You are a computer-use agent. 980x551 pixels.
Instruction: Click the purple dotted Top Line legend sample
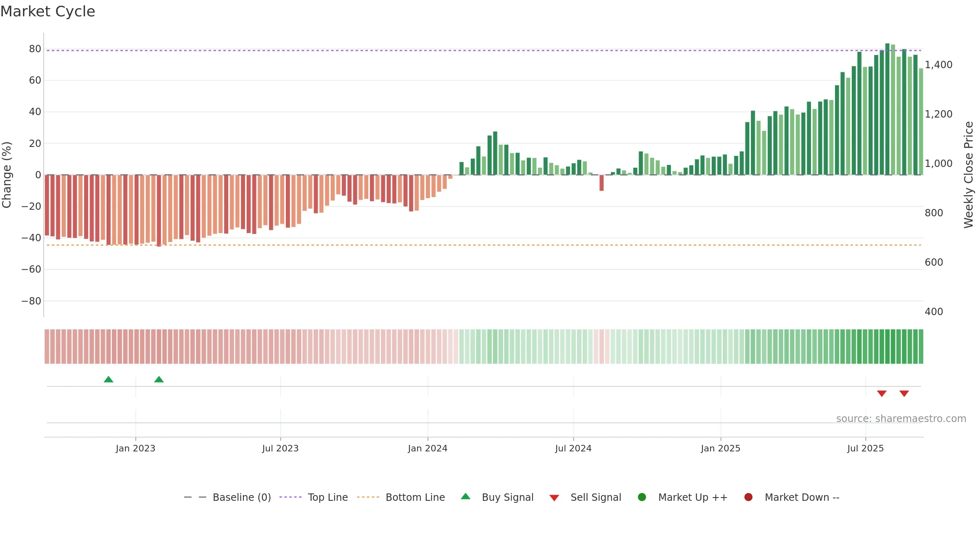[290, 497]
